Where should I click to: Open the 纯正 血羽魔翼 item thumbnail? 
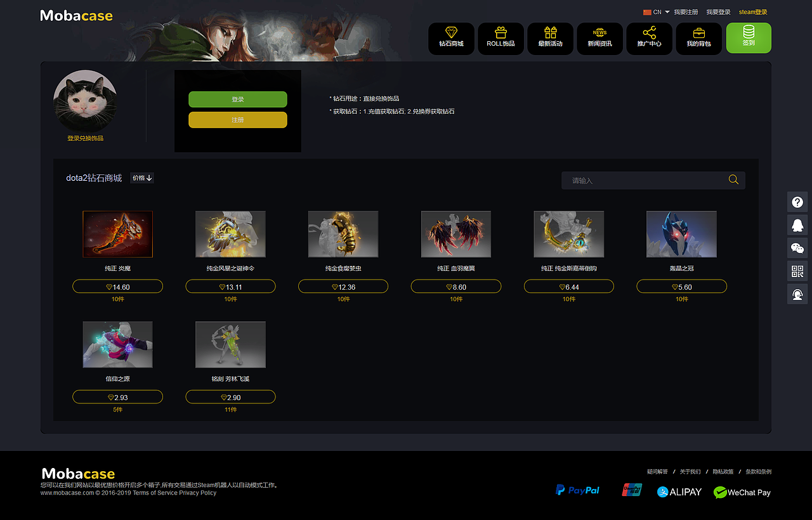click(456, 234)
